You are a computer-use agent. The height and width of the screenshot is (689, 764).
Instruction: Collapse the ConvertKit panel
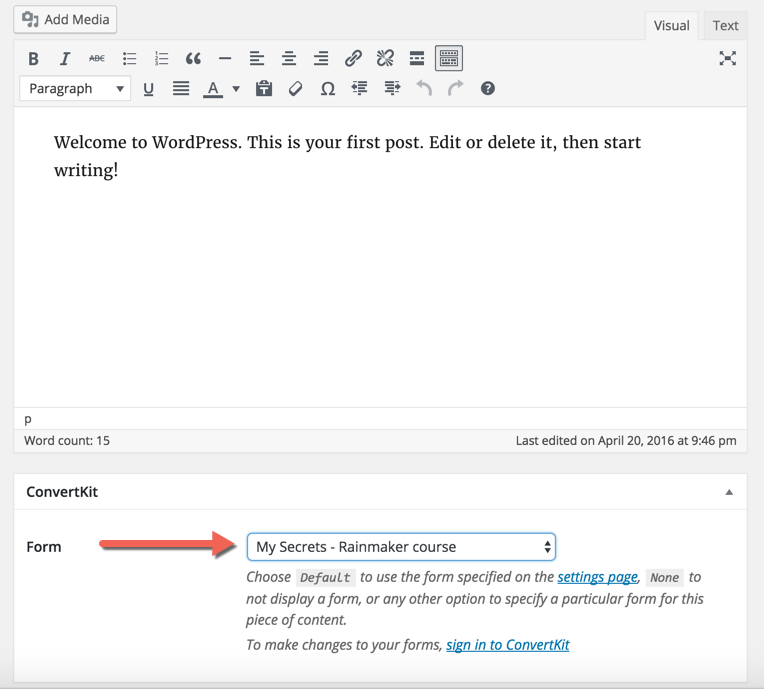729,492
